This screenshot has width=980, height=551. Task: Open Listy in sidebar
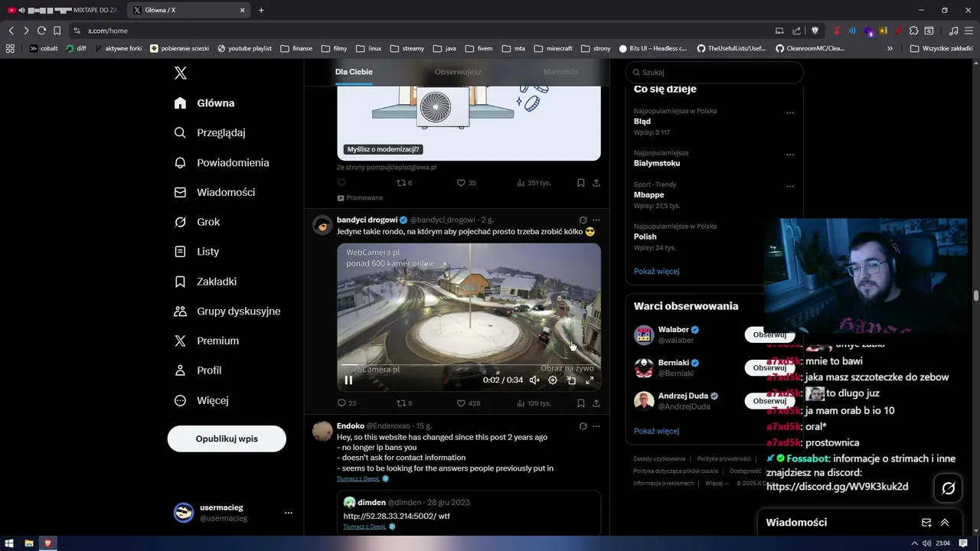pyautogui.click(x=197, y=251)
